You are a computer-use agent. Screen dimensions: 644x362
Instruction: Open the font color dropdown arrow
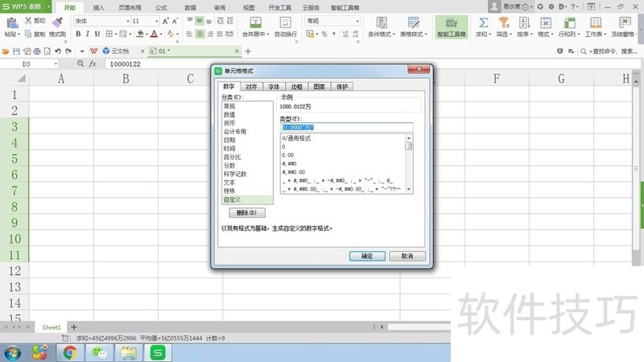pyautogui.click(x=160, y=34)
